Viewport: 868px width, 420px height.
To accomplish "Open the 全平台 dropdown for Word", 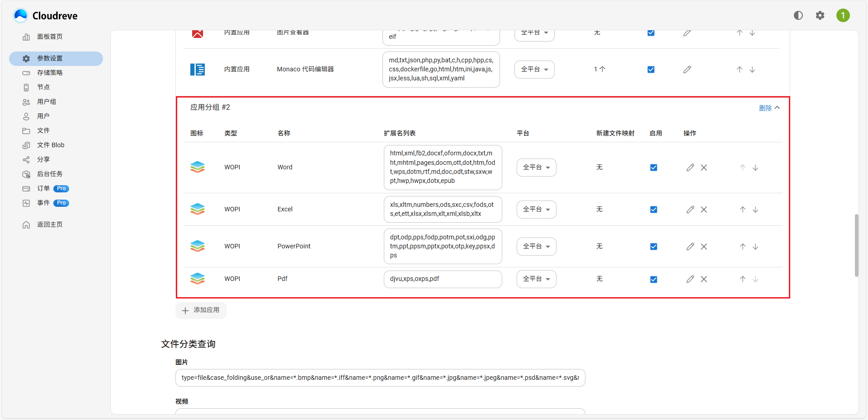I will (536, 167).
